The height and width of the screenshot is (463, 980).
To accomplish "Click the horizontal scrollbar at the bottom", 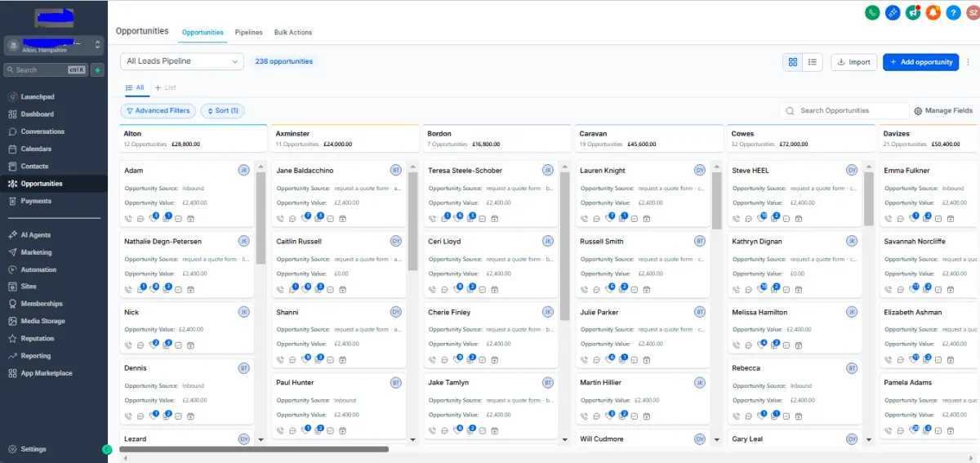I will click(x=254, y=449).
